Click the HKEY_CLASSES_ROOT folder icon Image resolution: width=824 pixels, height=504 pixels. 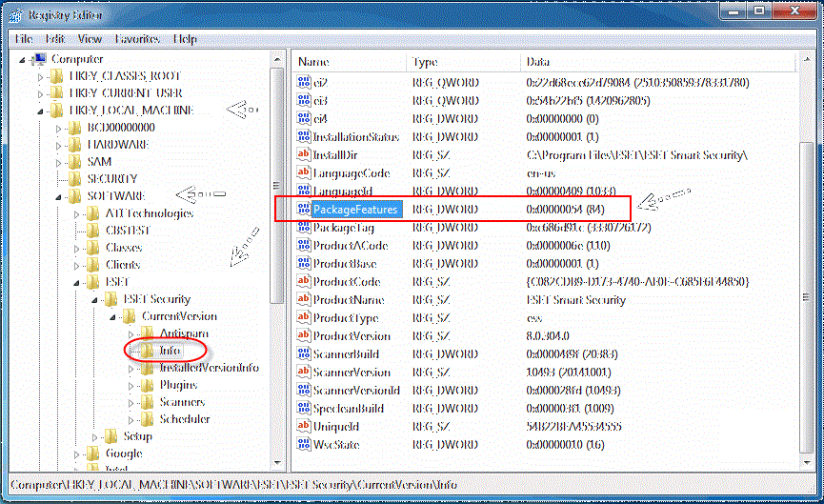click(x=57, y=76)
